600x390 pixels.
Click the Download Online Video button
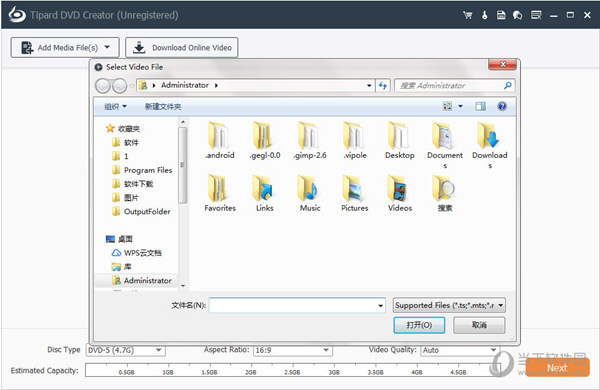point(182,47)
